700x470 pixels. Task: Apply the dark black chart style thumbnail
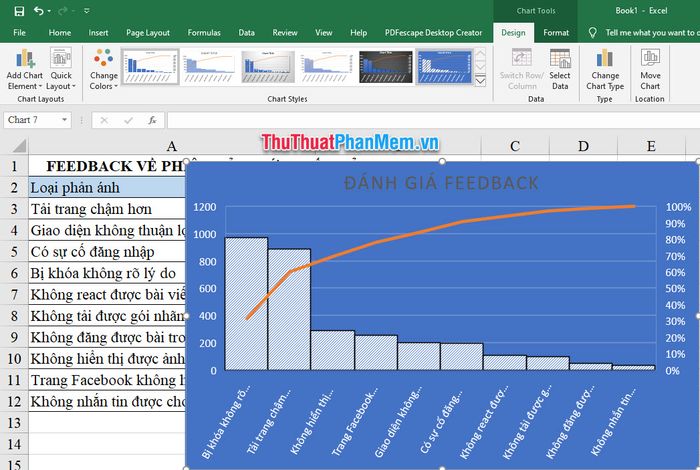point(385,67)
